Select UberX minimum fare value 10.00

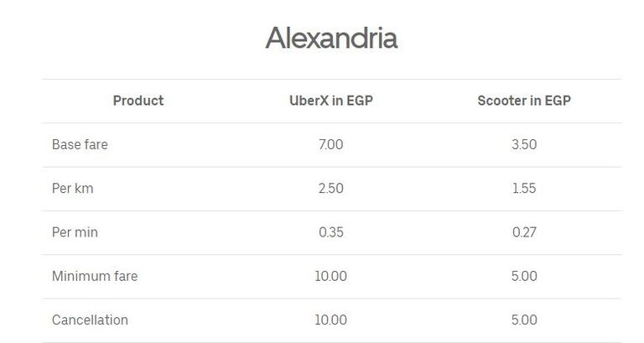(x=331, y=276)
